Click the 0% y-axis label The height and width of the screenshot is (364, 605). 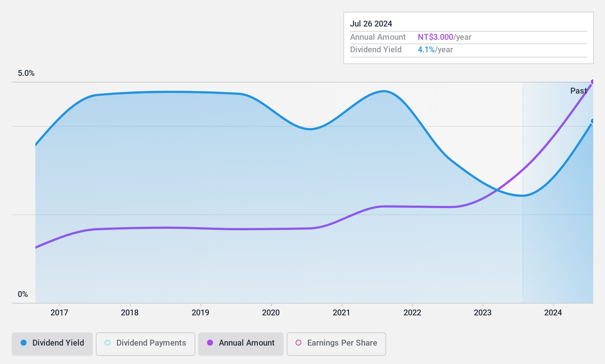(23, 294)
